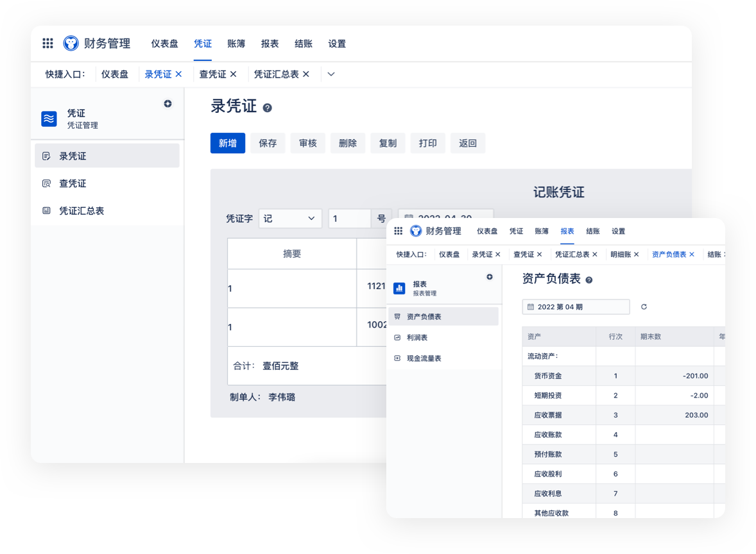Image resolution: width=756 pixels, height=554 pixels.
Task: Switch to the 账簿 top menu
Action: tap(236, 44)
